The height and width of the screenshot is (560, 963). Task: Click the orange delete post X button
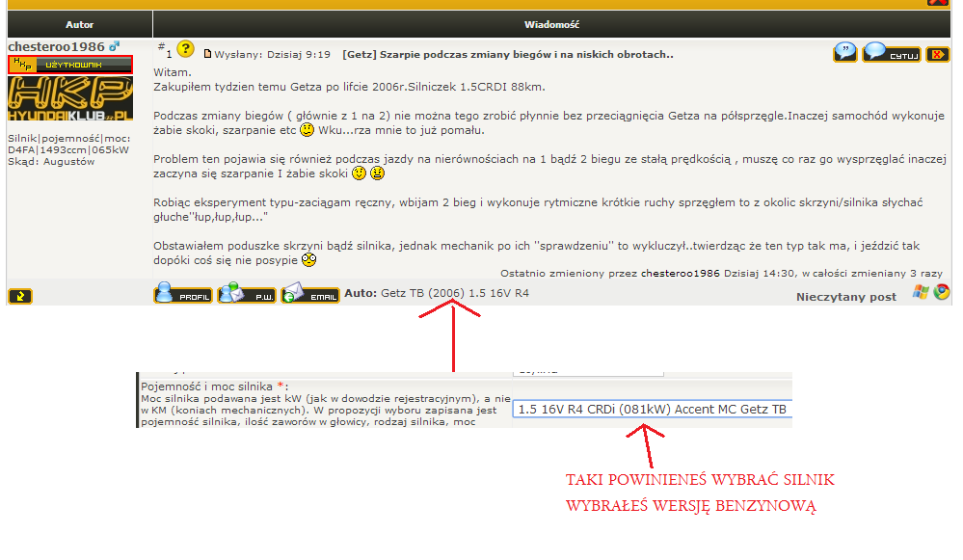pos(938,55)
